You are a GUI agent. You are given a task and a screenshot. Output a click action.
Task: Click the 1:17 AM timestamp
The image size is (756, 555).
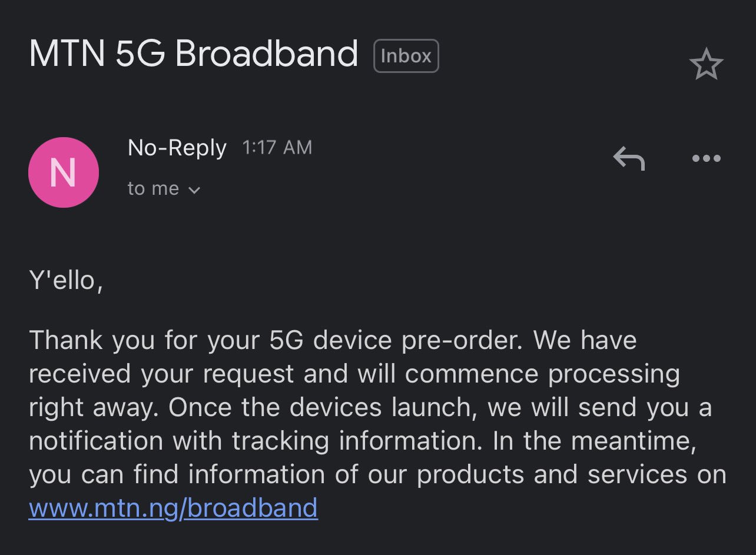coord(277,147)
